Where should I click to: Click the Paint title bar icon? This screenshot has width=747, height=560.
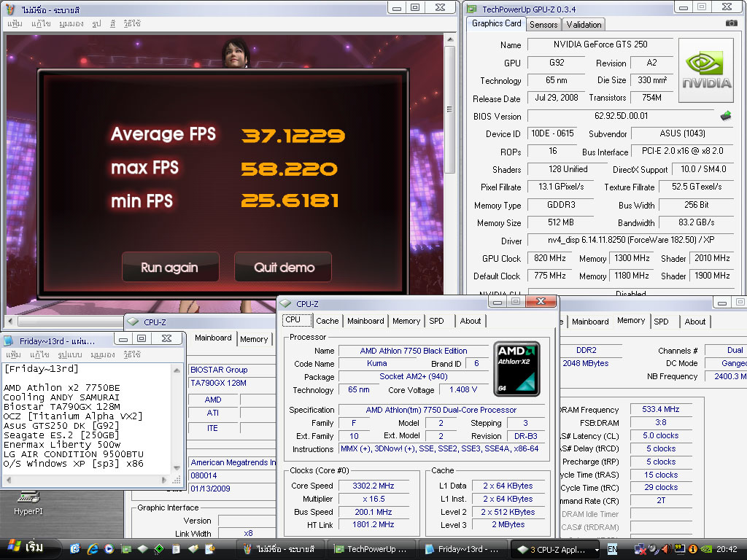click(x=10, y=9)
